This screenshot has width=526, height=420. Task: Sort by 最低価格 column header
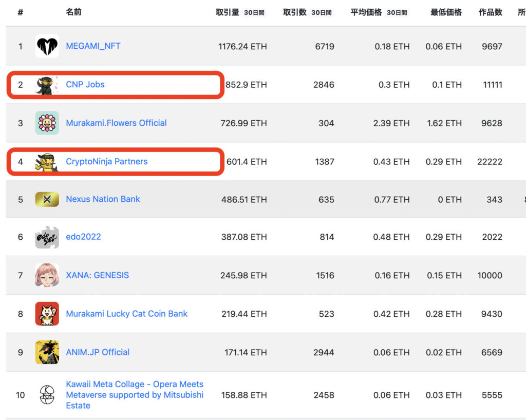coord(445,12)
